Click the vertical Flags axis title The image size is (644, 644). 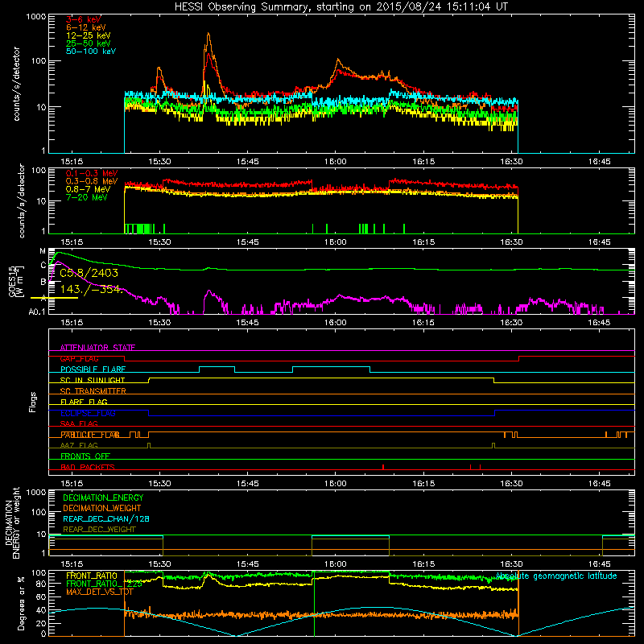click(x=33, y=402)
